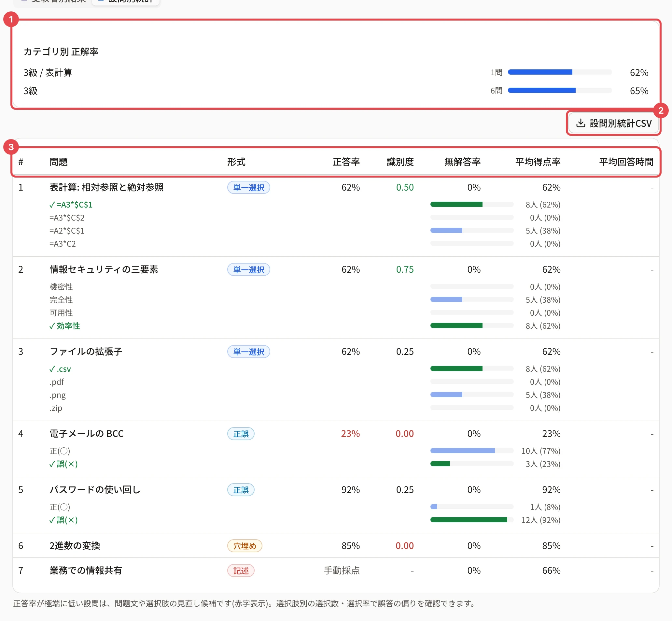
Task: Select the correct answer .csv
Action: pyautogui.click(x=60, y=369)
